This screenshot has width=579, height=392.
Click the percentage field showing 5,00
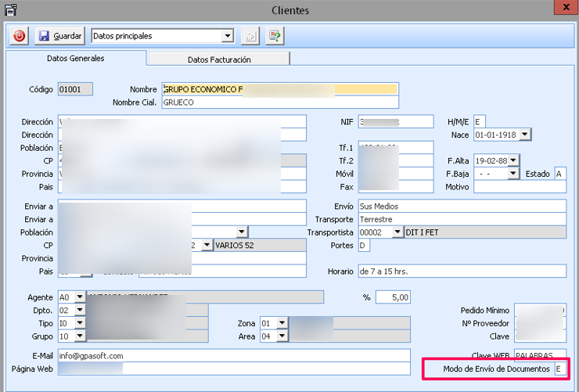pos(393,297)
